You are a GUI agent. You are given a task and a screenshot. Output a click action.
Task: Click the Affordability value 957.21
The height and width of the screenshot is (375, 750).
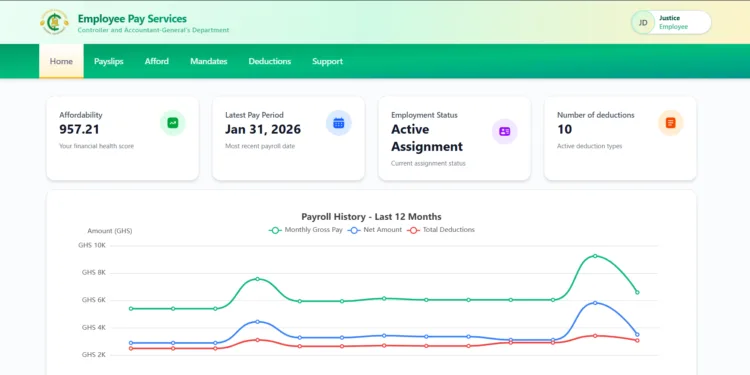pos(79,130)
